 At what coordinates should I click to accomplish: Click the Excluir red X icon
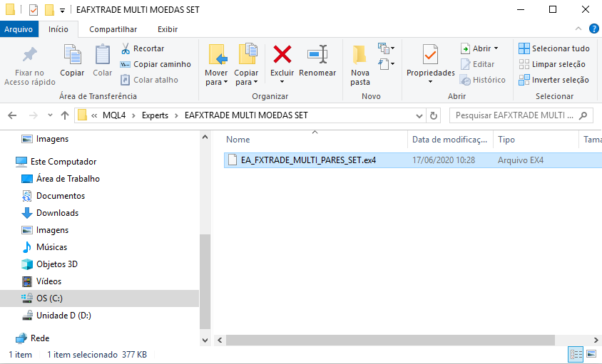click(282, 55)
